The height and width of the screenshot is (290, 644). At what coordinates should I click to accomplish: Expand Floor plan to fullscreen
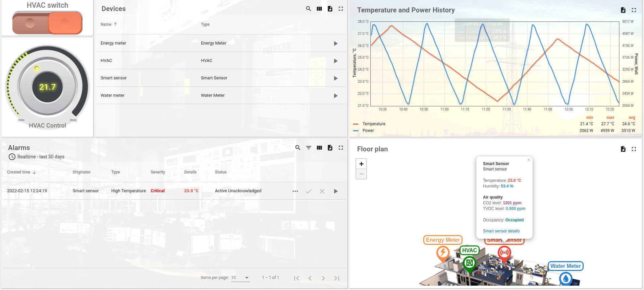pos(634,149)
